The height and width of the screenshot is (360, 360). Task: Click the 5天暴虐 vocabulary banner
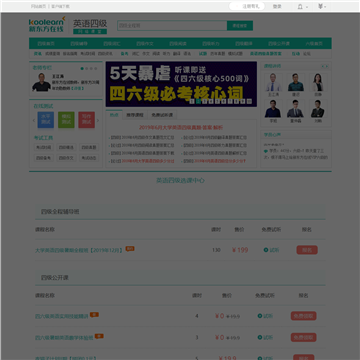coord(181,84)
